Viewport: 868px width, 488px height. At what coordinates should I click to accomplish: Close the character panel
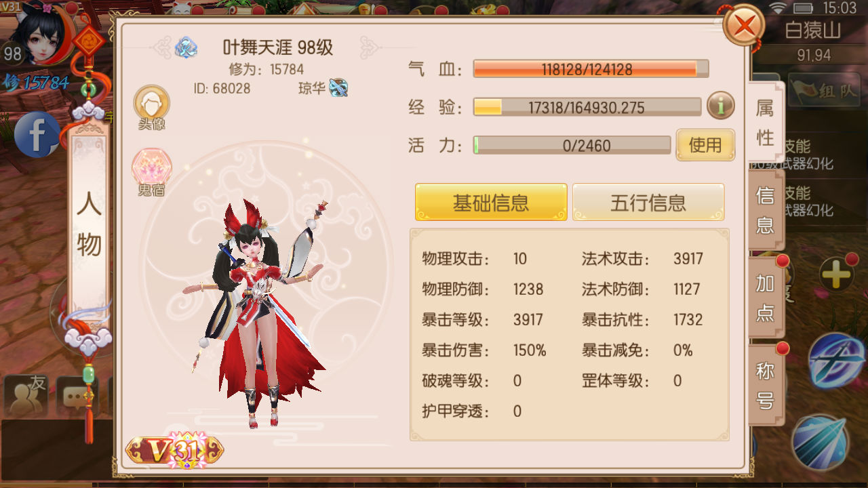745,26
